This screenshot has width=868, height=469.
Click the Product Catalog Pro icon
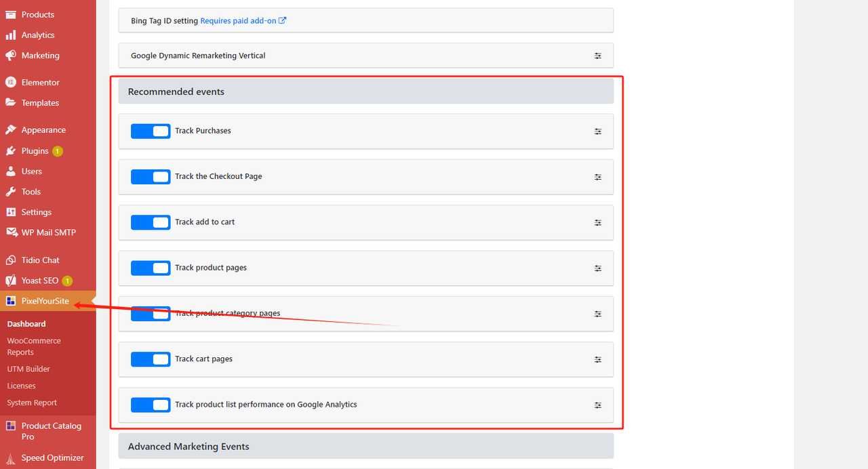pos(11,426)
